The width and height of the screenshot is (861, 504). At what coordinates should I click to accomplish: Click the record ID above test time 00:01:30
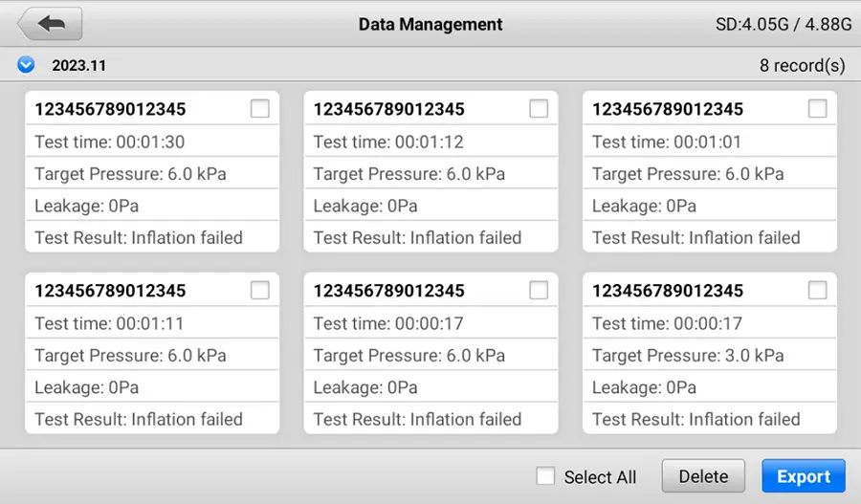pyautogui.click(x=110, y=109)
